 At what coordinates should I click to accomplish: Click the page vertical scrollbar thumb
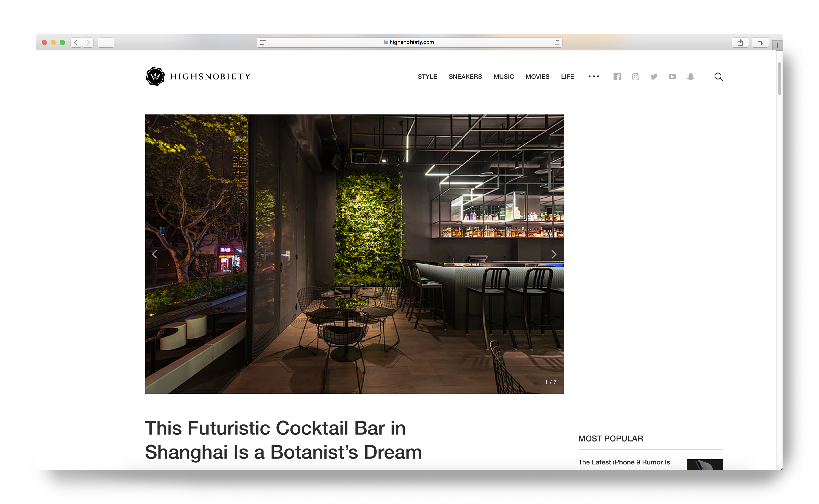pyautogui.click(x=779, y=79)
